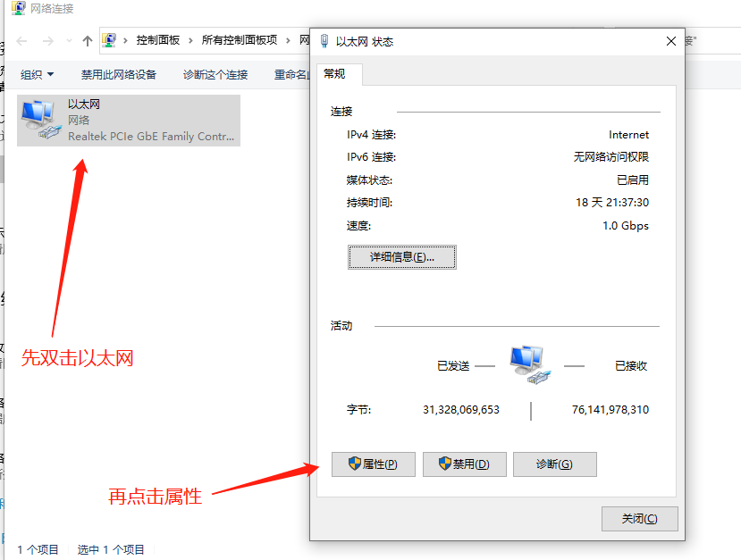Click the control panel icon in address bar
Image resolution: width=741 pixels, height=560 pixels.
[109, 40]
